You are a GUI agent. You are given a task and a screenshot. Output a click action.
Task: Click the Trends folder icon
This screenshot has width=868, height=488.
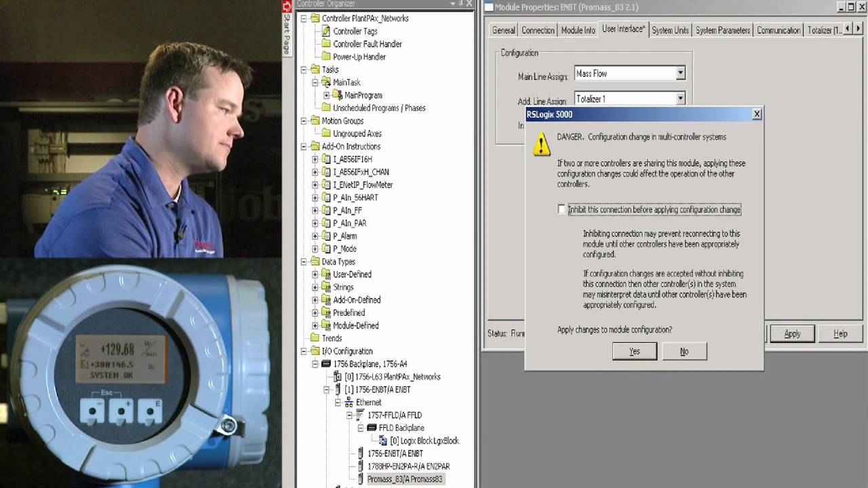(315, 338)
